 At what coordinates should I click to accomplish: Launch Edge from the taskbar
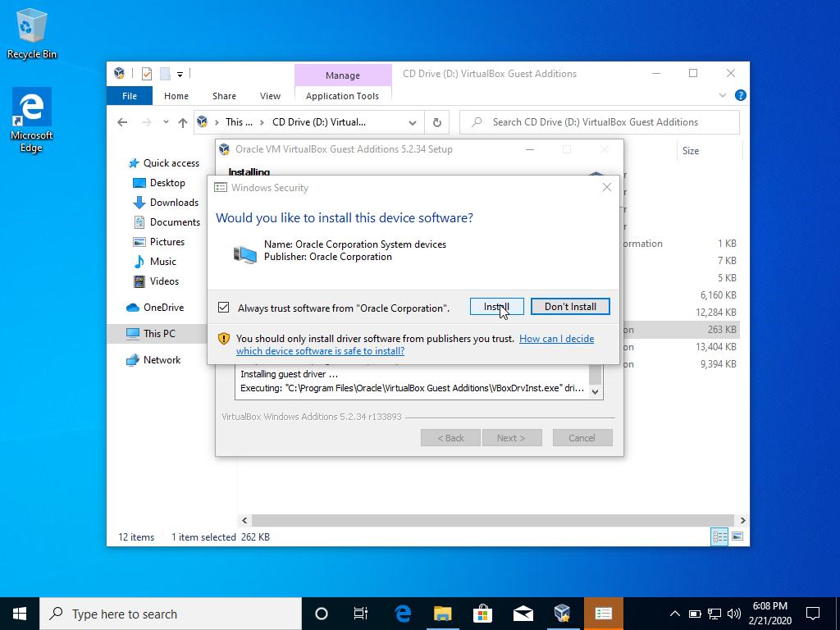pyautogui.click(x=402, y=614)
